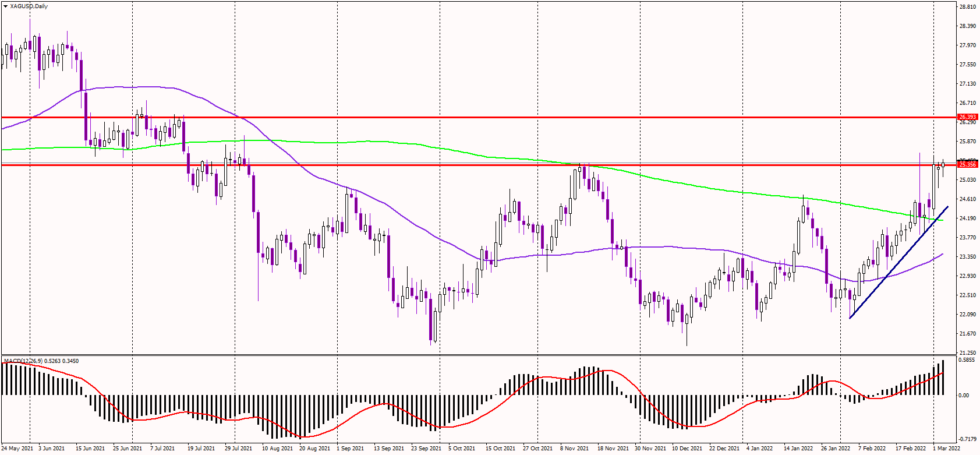Click the -0.7179 MACD scale value

pyautogui.click(x=967, y=439)
